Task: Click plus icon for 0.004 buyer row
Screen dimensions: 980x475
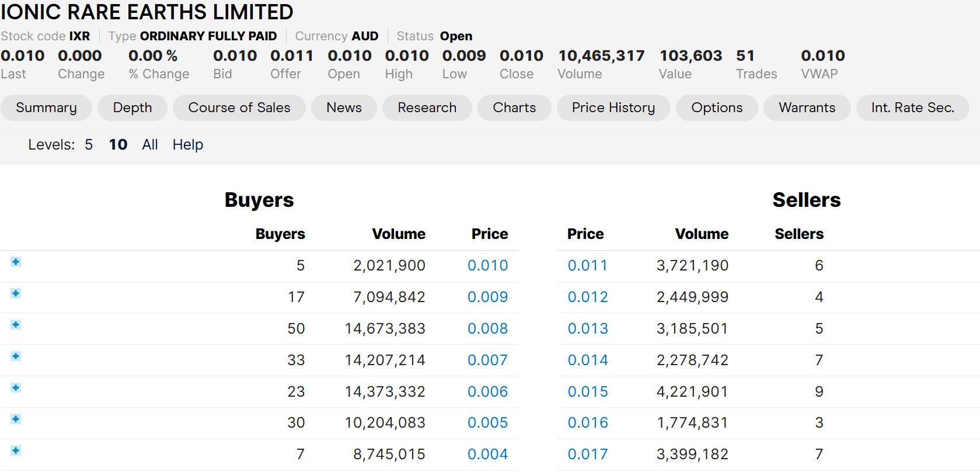Action: coord(16,450)
